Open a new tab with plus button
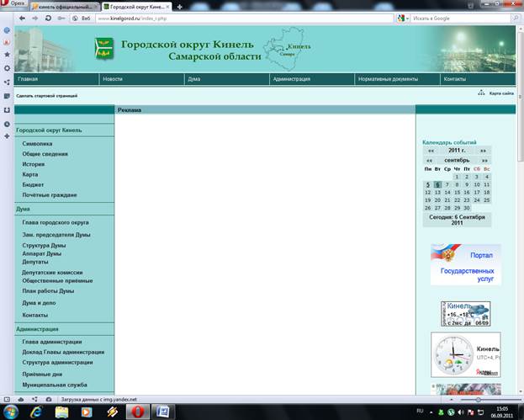 pyautogui.click(x=179, y=6)
